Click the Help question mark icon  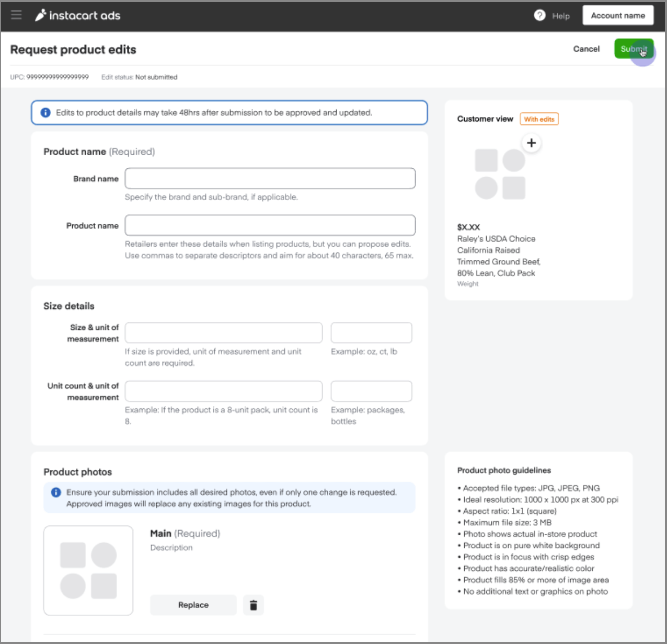(x=539, y=16)
